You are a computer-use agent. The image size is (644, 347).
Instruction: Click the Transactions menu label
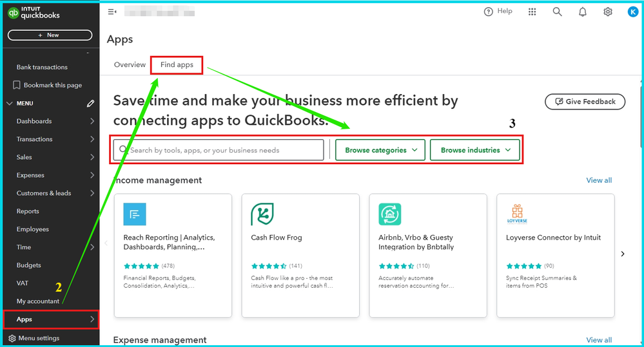(35, 140)
